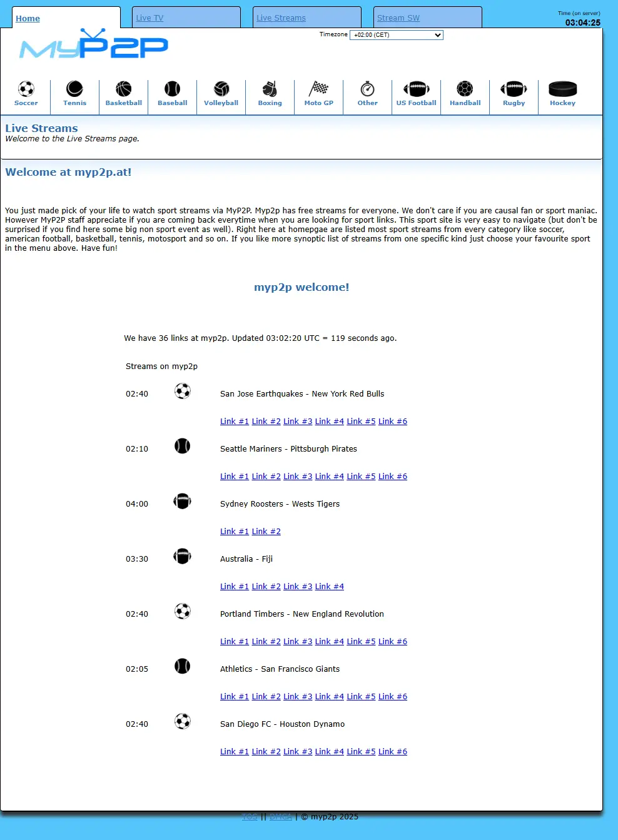The height and width of the screenshot is (840, 618).
Task: Open the TOS footer link
Action: tap(250, 817)
